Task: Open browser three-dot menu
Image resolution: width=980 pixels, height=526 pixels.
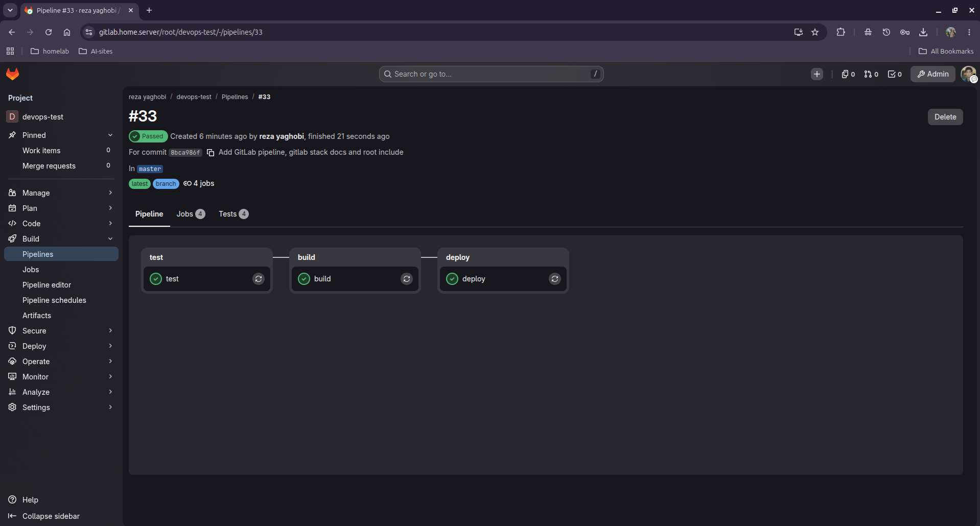Action: 969,32
